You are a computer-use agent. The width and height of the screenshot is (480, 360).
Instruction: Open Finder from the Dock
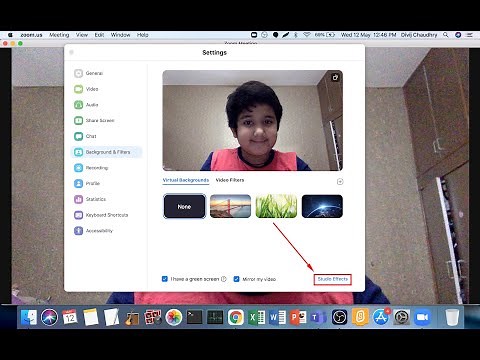[x=29, y=317]
